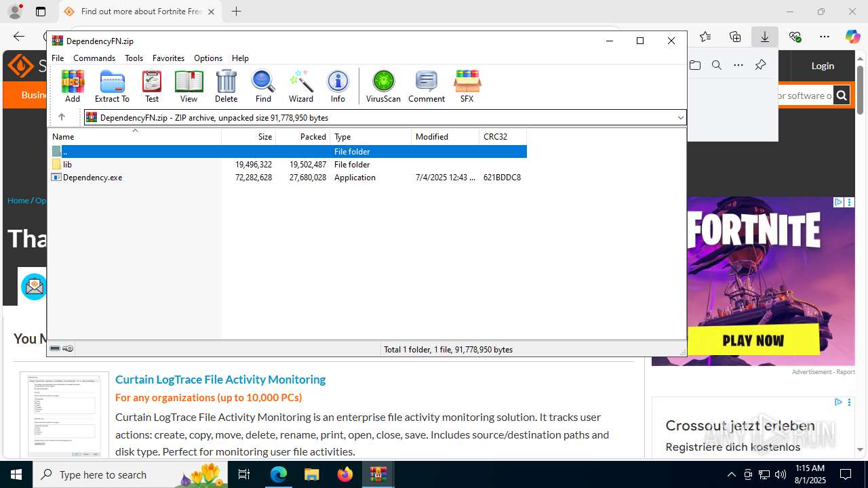Expand the archive path dropdown
Screen dimensions: 868x488
point(680,118)
